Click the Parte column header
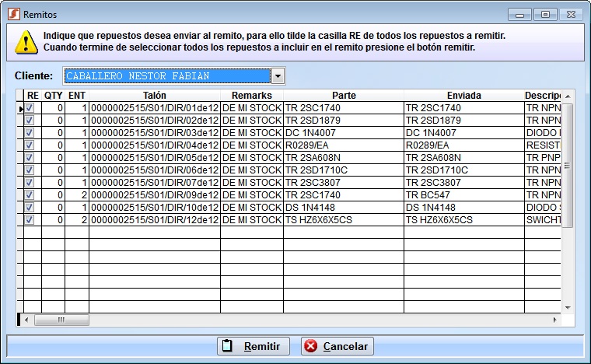 click(x=343, y=96)
